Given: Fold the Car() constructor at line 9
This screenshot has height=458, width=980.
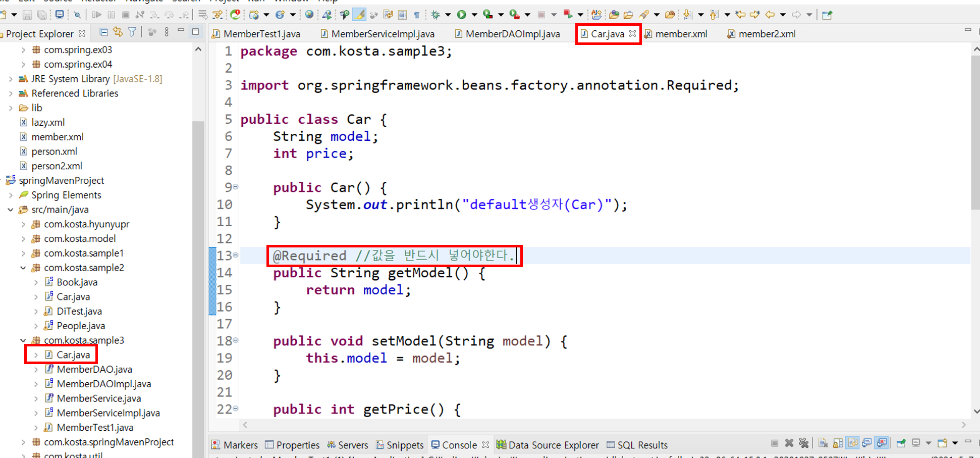Looking at the screenshot, I should coord(236,187).
